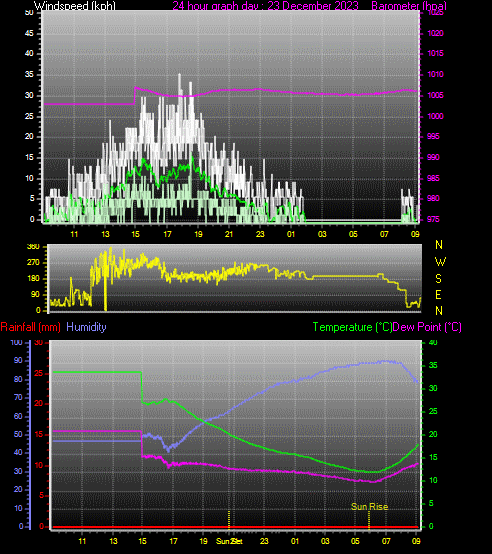Click the Barometer (hpa) axis title
The height and width of the screenshot is (554, 492).
(x=409, y=6)
